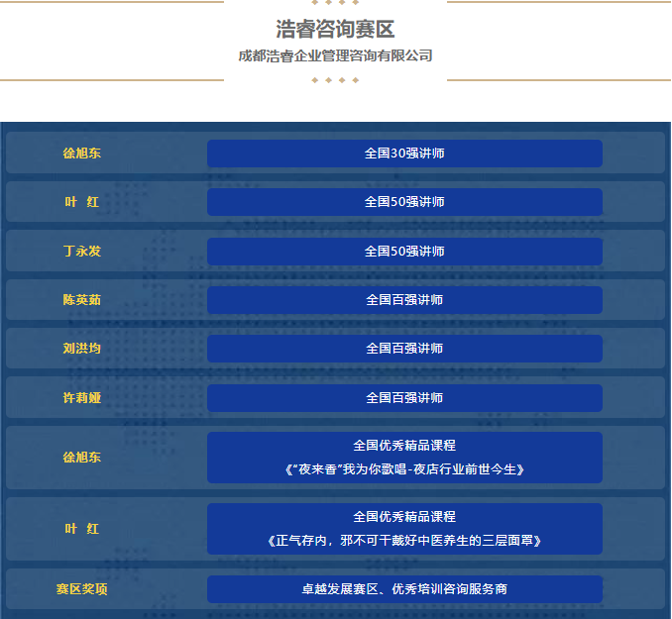Click 全国优秀精品课程 above the 夜来香 title
Screen dimensions: 672x619
click(x=404, y=446)
